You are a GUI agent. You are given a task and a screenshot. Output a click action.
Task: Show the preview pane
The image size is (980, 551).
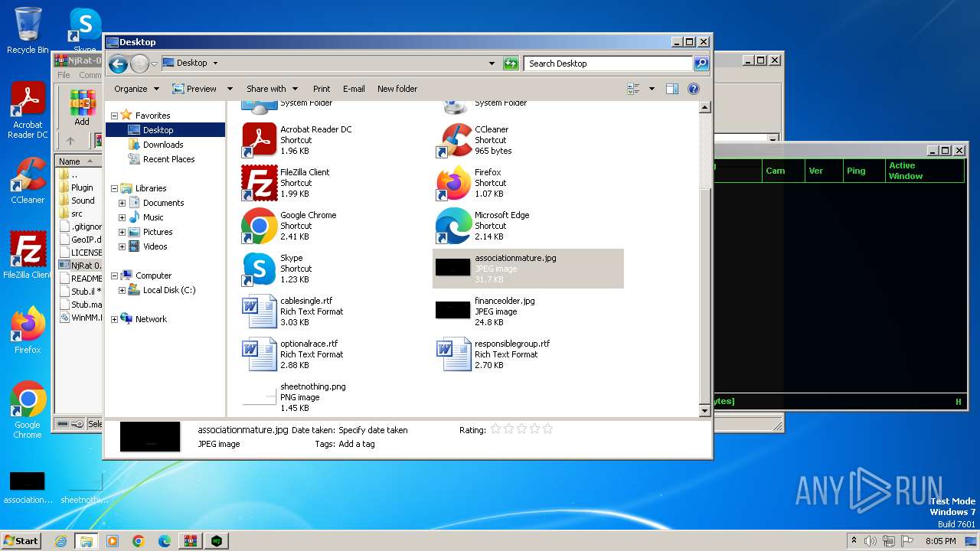(672, 89)
